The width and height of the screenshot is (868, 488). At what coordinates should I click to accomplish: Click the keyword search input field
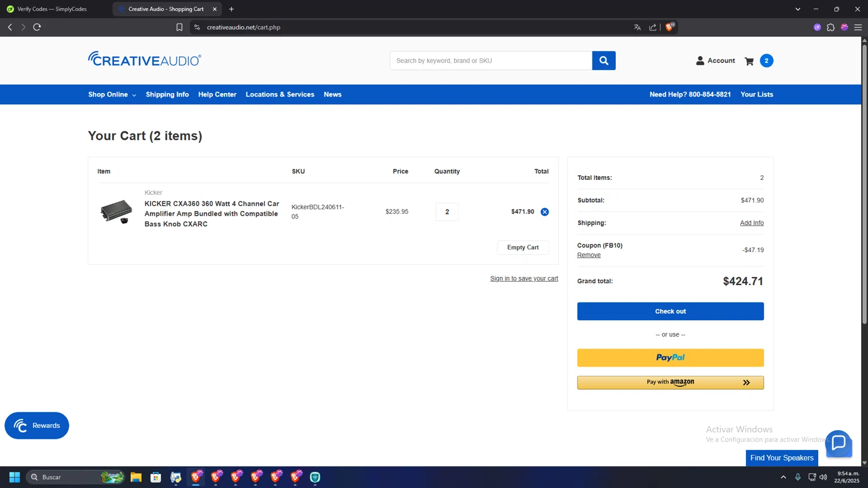tap(491, 61)
